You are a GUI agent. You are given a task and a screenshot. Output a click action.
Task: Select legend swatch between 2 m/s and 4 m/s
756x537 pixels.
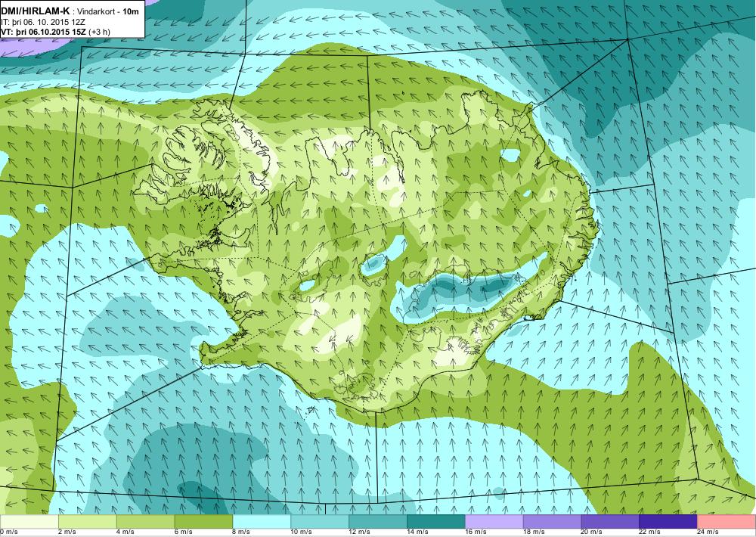[87, 522]
